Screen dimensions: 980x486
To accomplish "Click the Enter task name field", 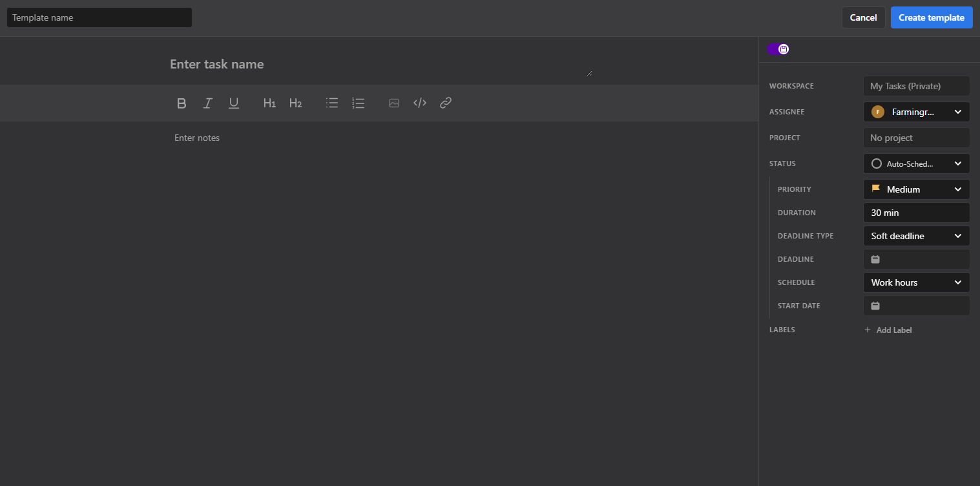I will [x=381, y=64].
